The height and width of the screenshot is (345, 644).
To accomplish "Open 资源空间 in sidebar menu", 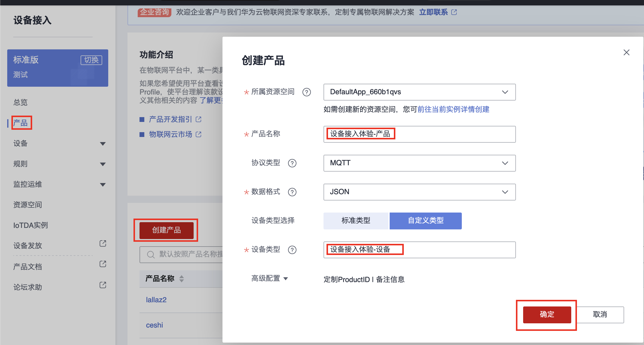I will [28, 205].
